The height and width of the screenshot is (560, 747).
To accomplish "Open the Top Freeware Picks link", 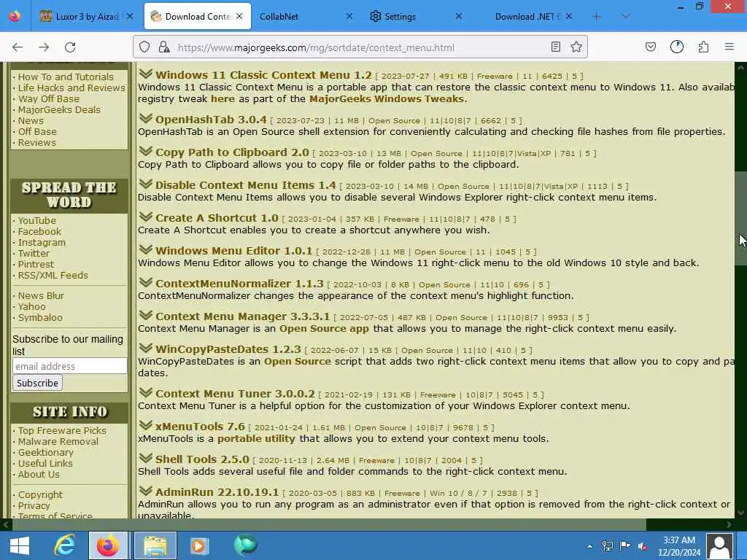I will pos(62,430).
